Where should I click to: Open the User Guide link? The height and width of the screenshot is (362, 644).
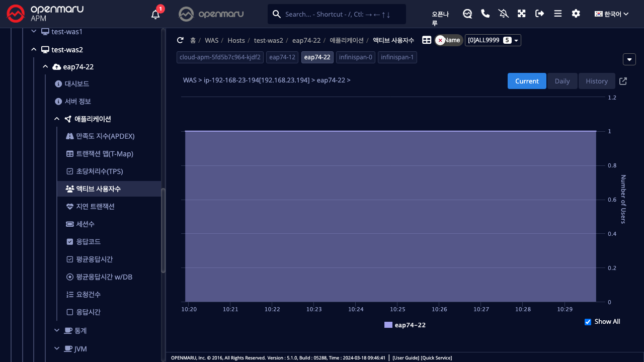[406, 358]
